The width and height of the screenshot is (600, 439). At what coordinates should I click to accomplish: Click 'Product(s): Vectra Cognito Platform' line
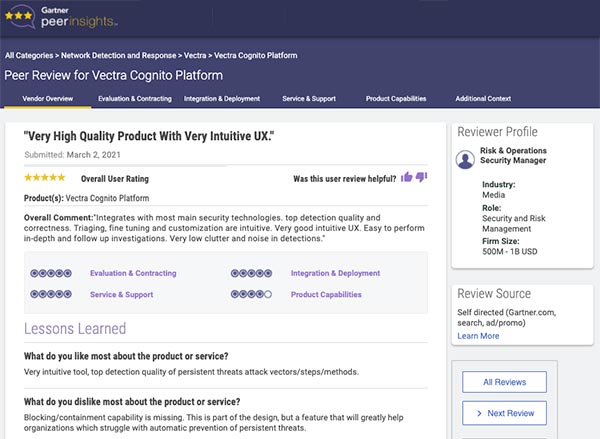tap(86, 198)
